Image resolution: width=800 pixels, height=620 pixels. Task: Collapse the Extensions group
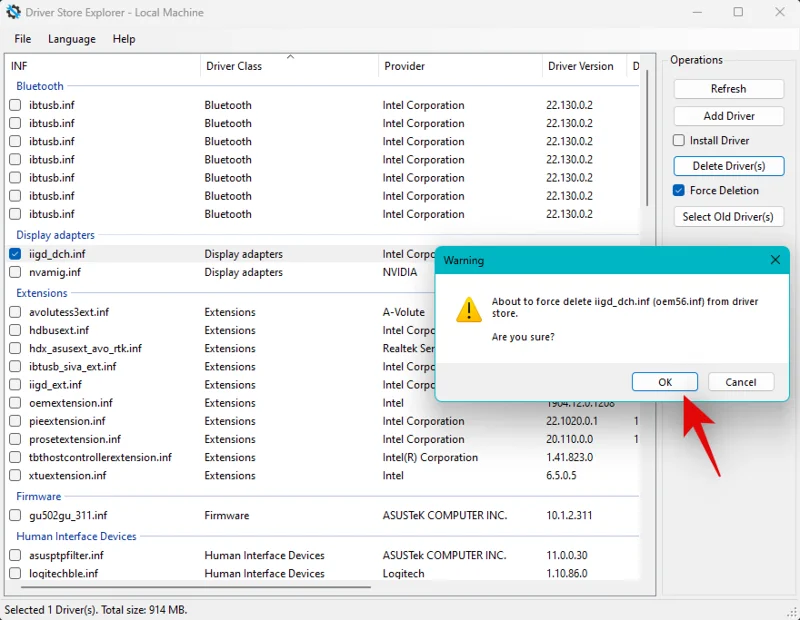[x=41, y=292]
